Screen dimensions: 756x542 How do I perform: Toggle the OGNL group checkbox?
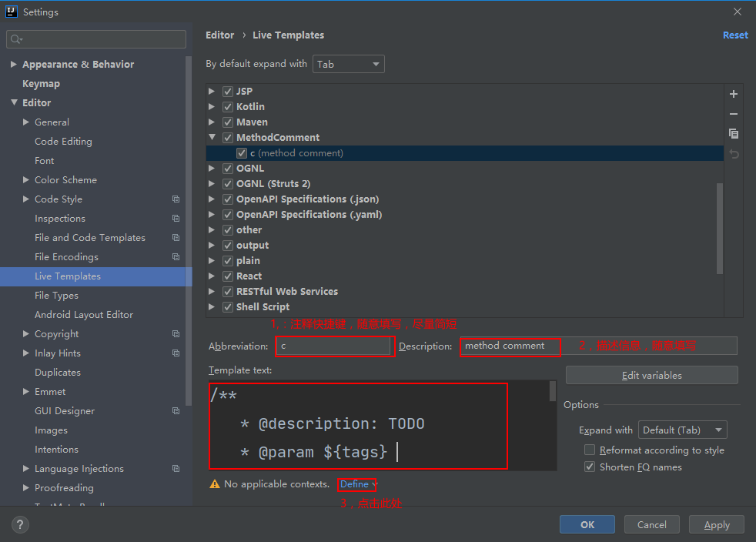(x=228, y=169)
